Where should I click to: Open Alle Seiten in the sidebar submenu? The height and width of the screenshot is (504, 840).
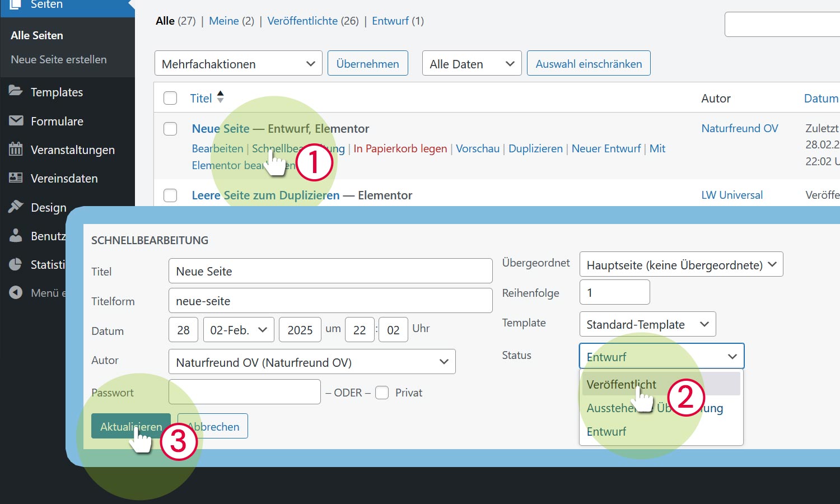coord(37,35)
